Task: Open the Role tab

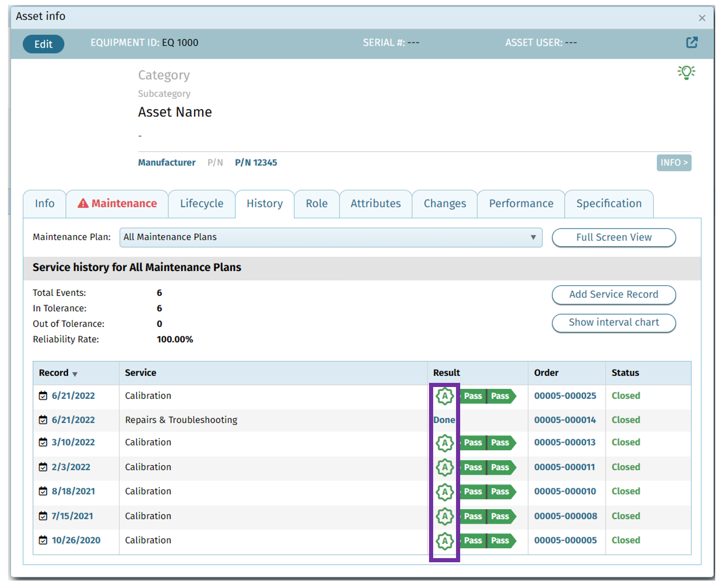Action: [x=316, y=203]
